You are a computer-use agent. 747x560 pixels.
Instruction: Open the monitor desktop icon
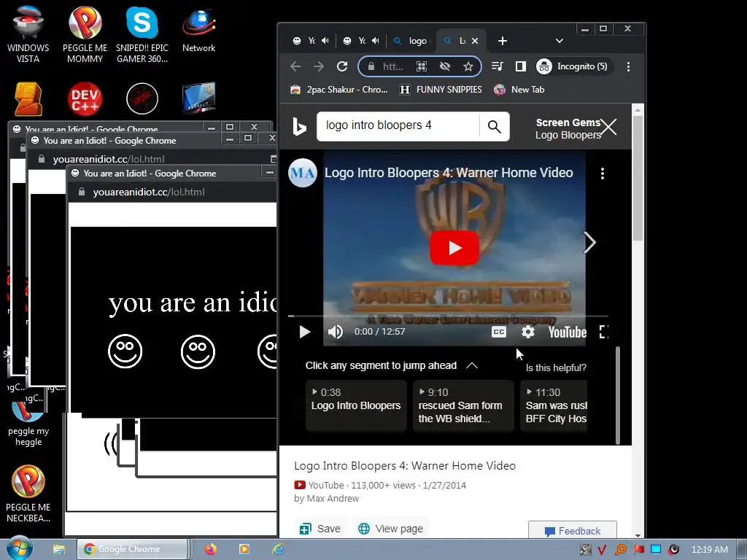coord(198,98)
